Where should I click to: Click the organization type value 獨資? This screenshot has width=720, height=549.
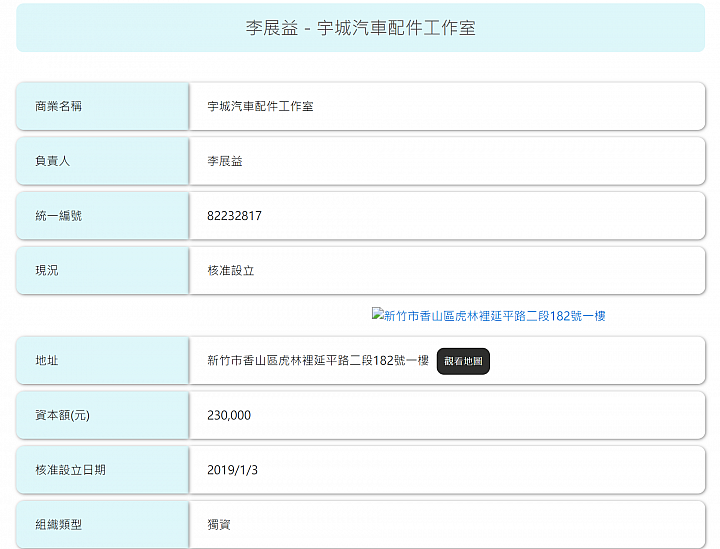219,525
